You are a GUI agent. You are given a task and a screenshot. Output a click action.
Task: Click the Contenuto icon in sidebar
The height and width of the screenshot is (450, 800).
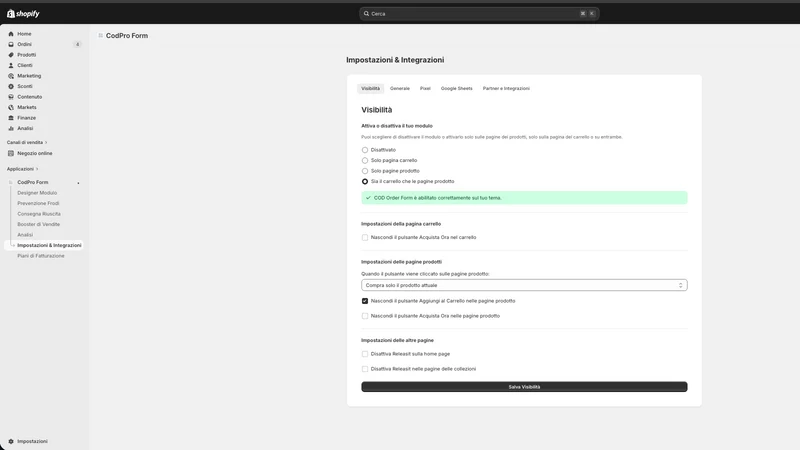(x=11, y=97)
